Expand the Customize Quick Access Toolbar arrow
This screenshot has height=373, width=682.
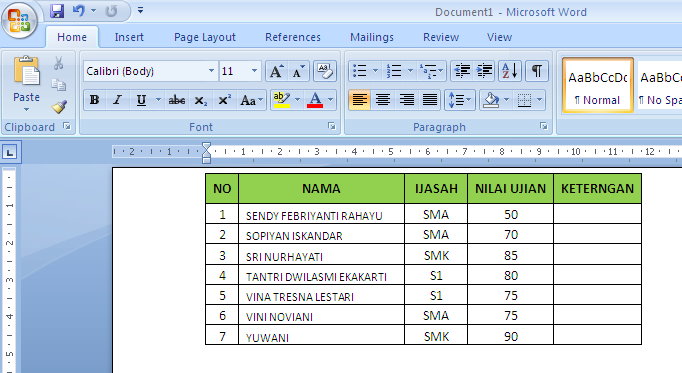click(140, 10)
